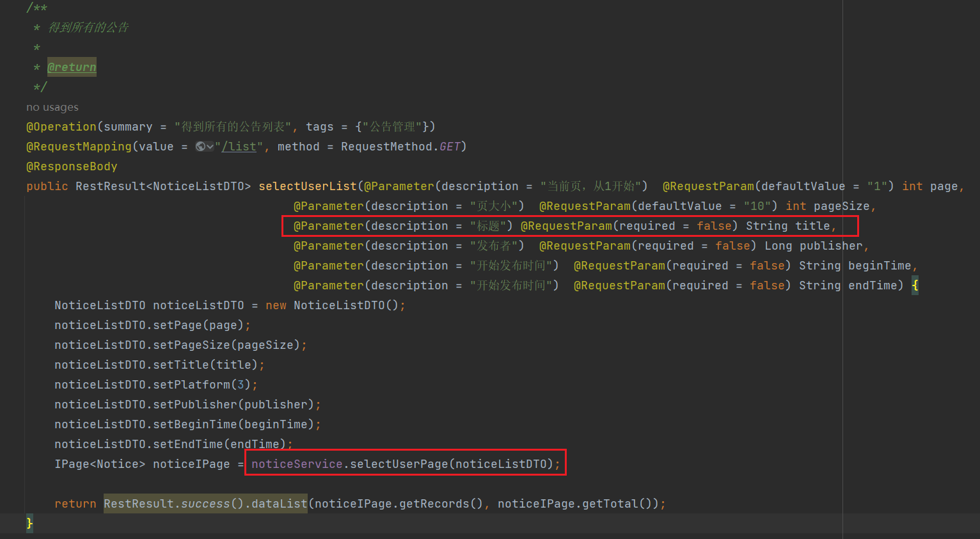Viewport: 980px width, 539px height.
Task: Click the "Long publisher" parameter
Action: coord(814,246)
